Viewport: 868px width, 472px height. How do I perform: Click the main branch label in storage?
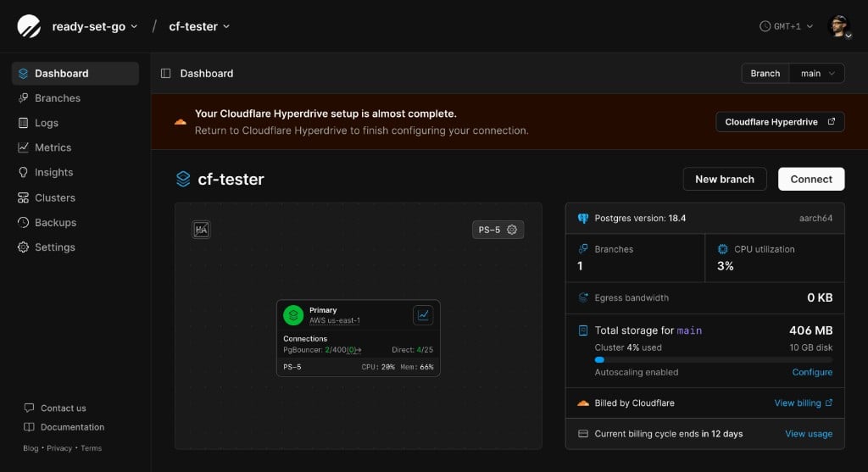pyautogui.click(x=689, y=330)
